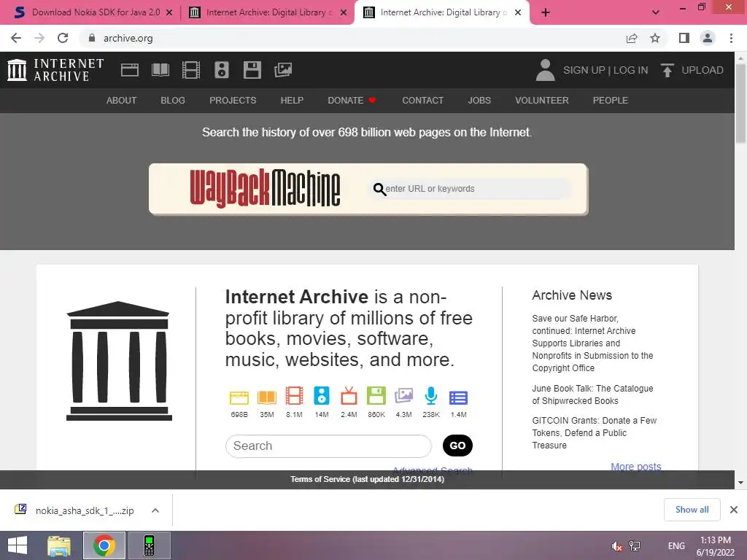Click the user avatar icon beside Sign Up
Viewport: 747px width, 560px height.
[x=546, y=70]
